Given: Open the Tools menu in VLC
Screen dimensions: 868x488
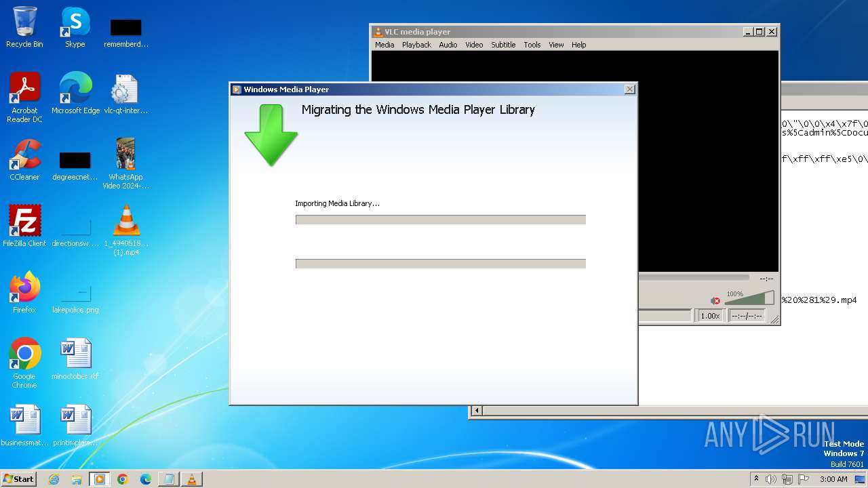Looking at the screenshot, I should click(x=532, y=45).
